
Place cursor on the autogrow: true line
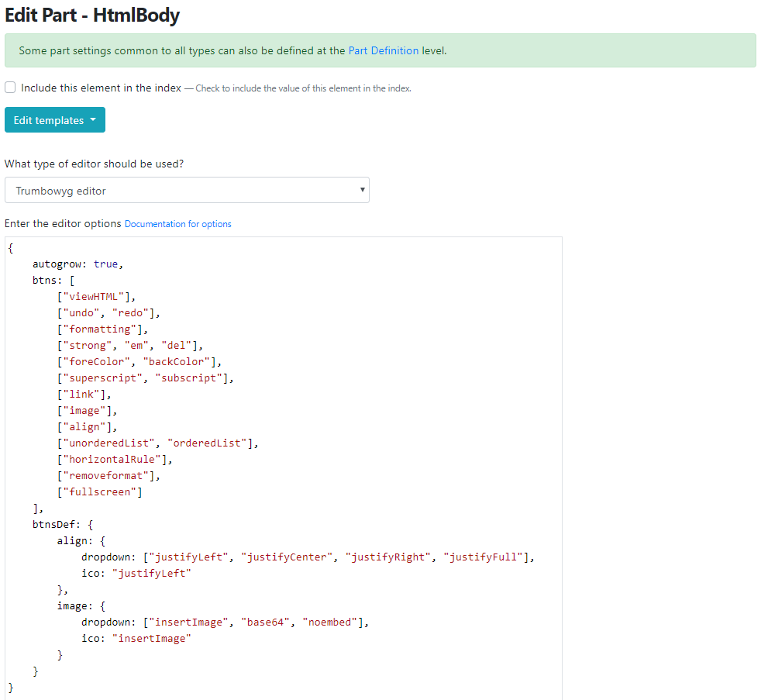[x=77, y=264]
